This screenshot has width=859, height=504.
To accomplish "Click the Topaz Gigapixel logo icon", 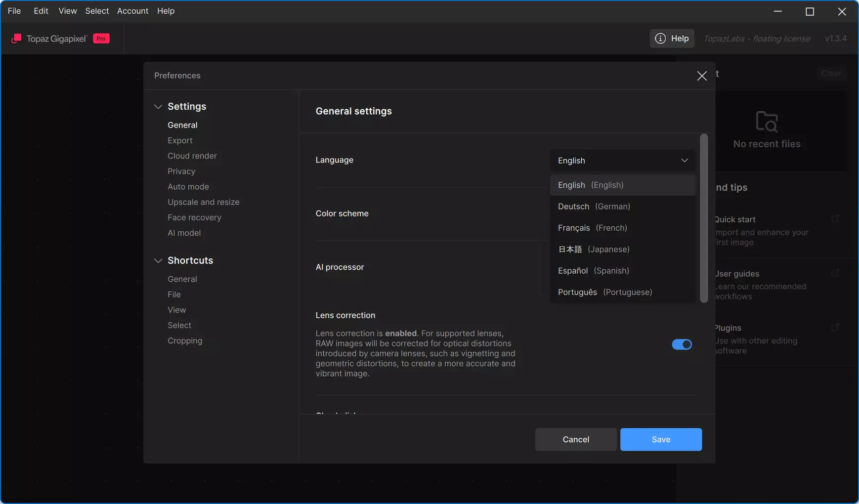I will coord(16,39).
